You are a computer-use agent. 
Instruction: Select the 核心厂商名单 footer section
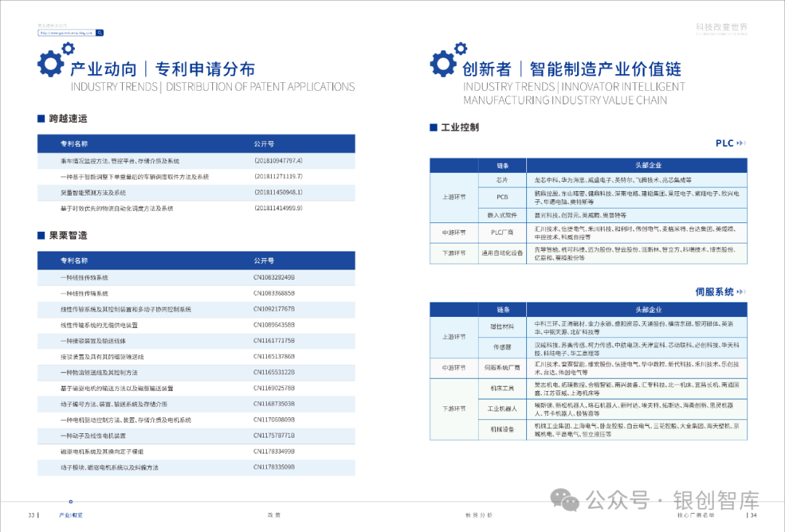[696, 515]
